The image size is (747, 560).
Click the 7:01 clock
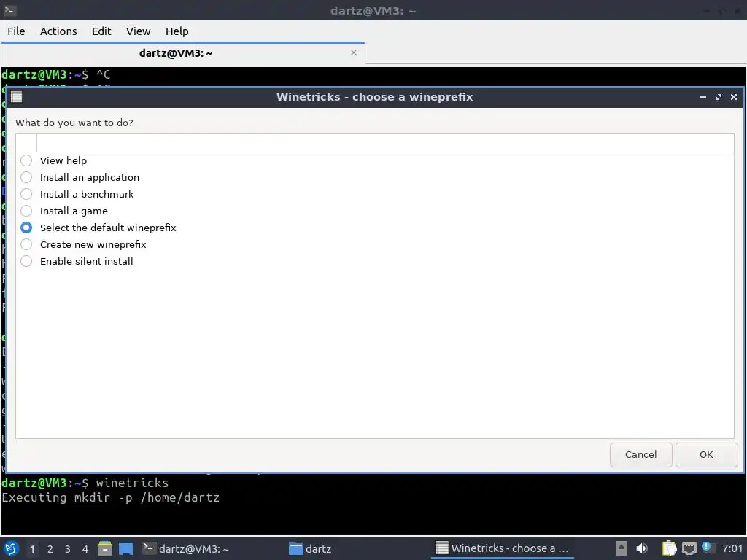(732, 548)
